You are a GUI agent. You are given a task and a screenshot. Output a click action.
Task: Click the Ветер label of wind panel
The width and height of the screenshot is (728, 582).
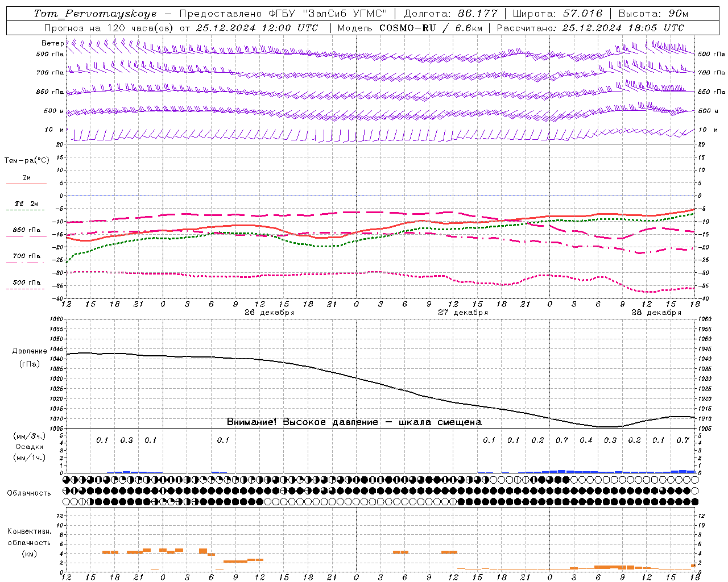(x=52, y=43)
